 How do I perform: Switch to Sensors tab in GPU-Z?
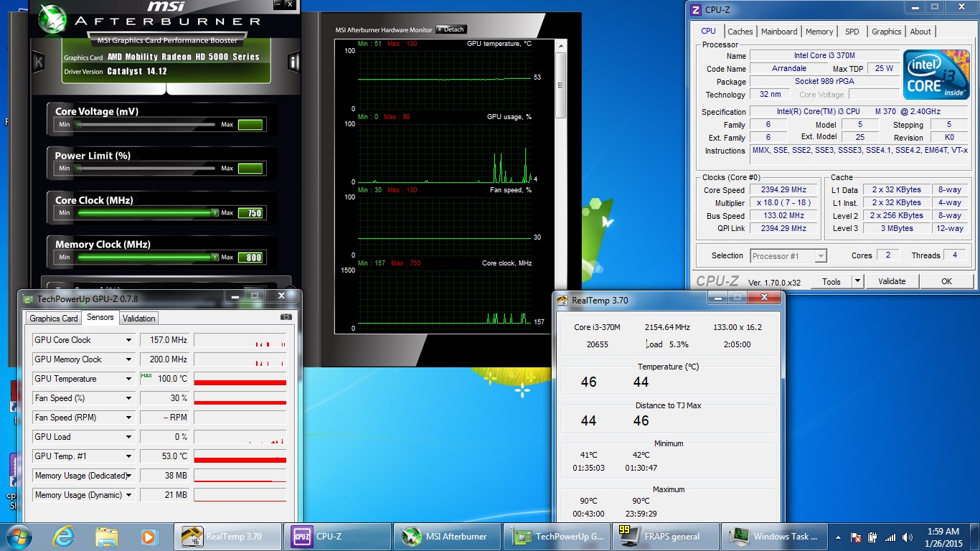click(x=100, y=317)
